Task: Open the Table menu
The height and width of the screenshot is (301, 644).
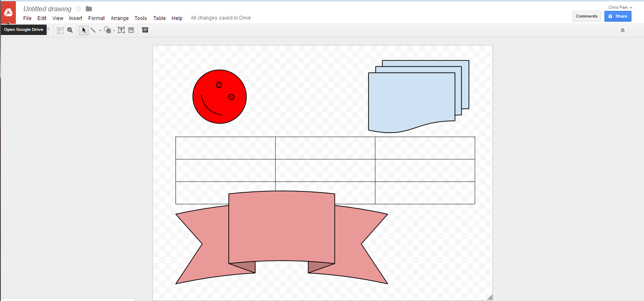Action: click(x=159, y=18)
